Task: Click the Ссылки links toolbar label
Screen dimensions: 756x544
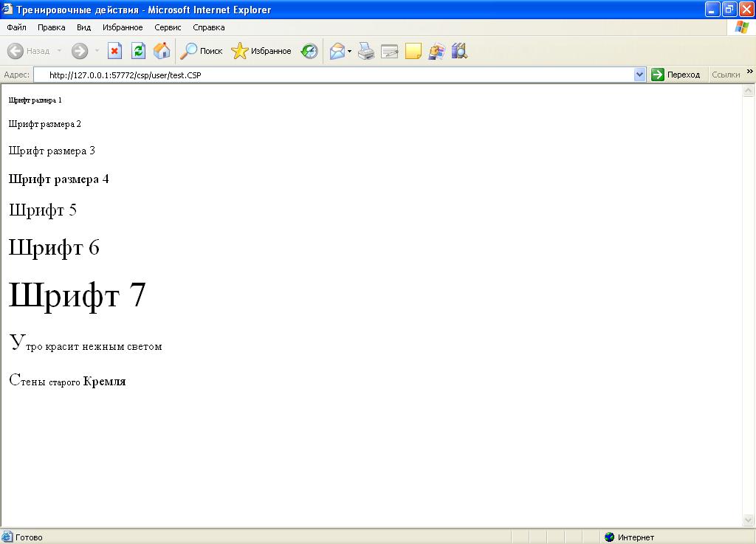Action: pos(726,75)
